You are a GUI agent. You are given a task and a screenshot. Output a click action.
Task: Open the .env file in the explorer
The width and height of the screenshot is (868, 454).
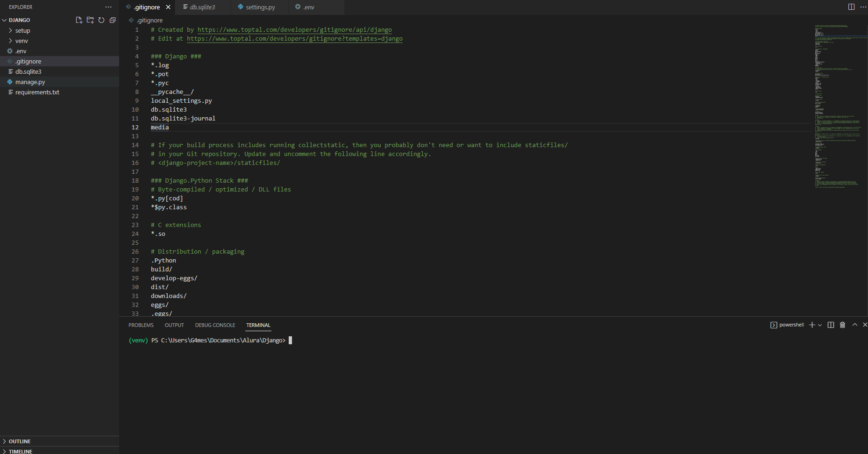pyautogui.click(x=59, y=51)
